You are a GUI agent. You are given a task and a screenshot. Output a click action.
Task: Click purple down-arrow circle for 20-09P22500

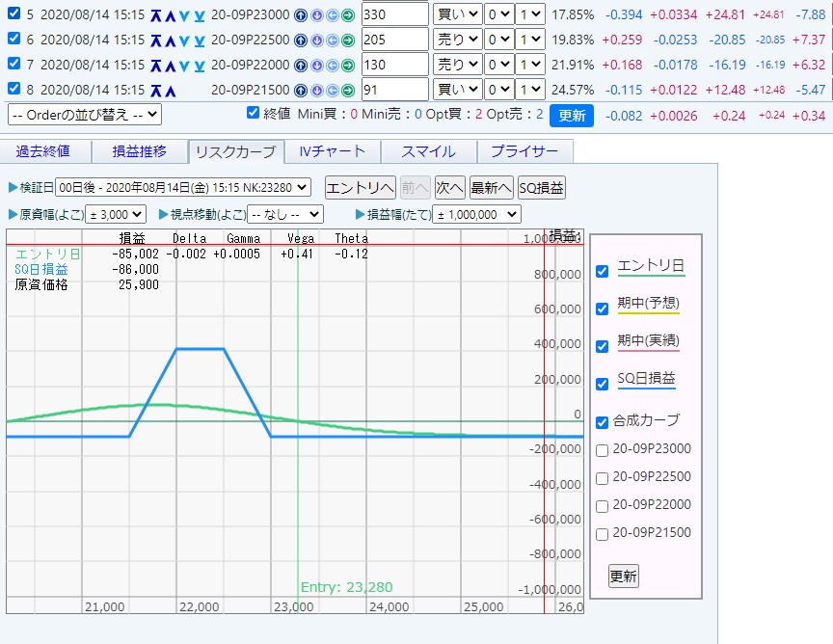(x=316, y=40)
